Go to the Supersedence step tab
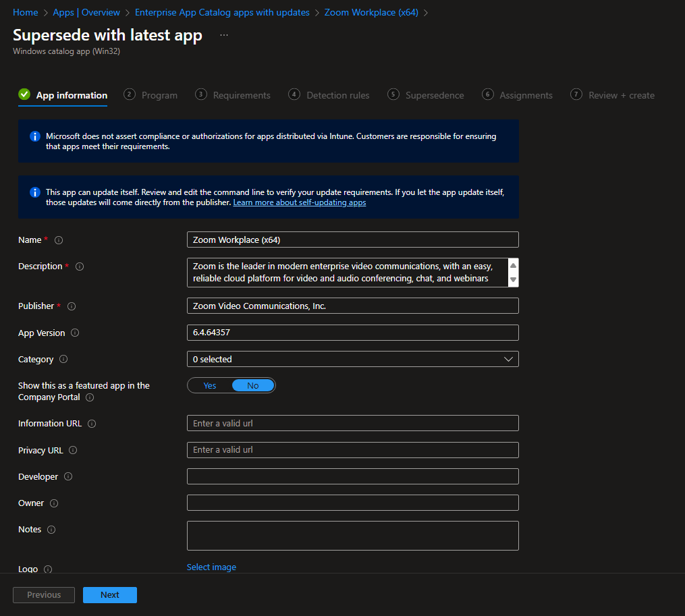The height and width of the screenshot is (616, 685). click(426, 95)
